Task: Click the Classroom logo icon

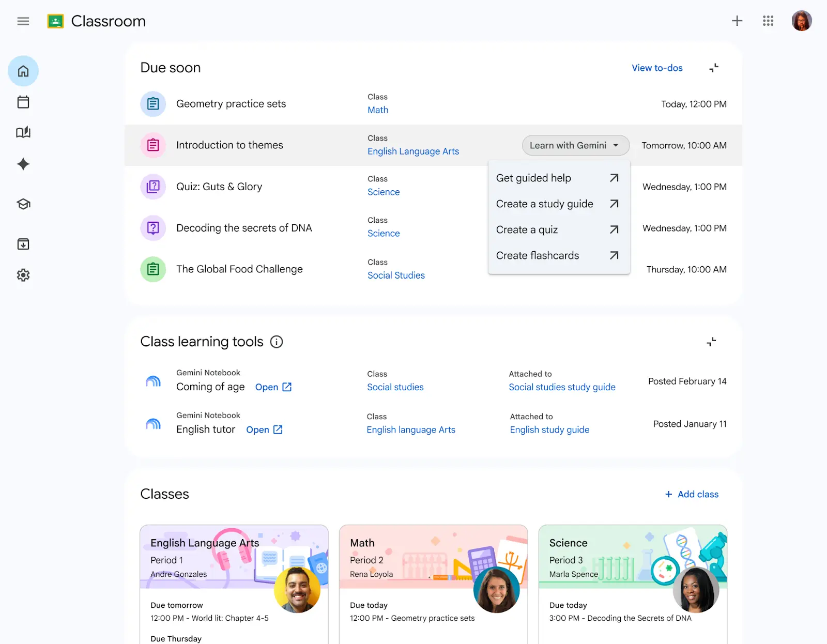Action: coord(55,21)
